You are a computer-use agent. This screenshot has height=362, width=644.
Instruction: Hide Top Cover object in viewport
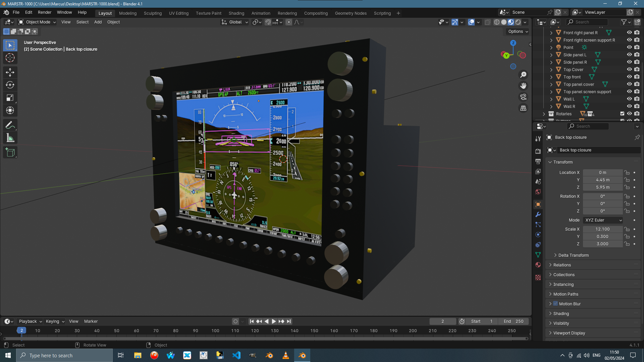tap(629, 69)
